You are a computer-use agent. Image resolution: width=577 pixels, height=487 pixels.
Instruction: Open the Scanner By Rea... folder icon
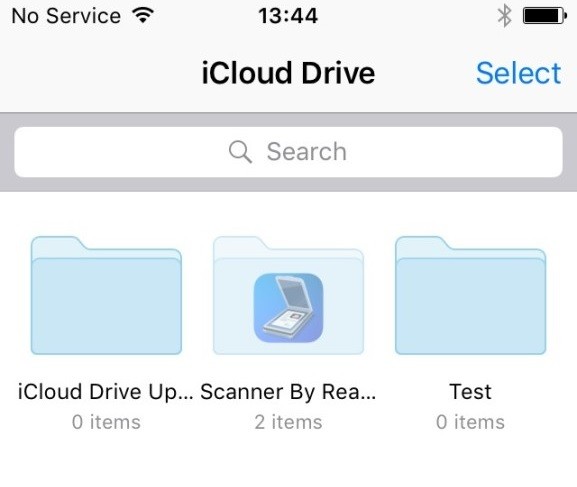coord(288,295)
